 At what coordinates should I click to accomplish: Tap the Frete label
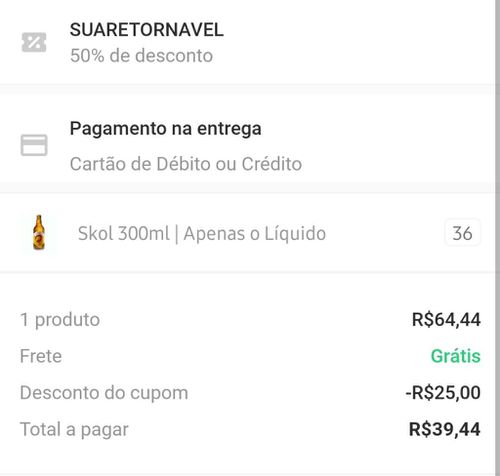coord(41,356)
